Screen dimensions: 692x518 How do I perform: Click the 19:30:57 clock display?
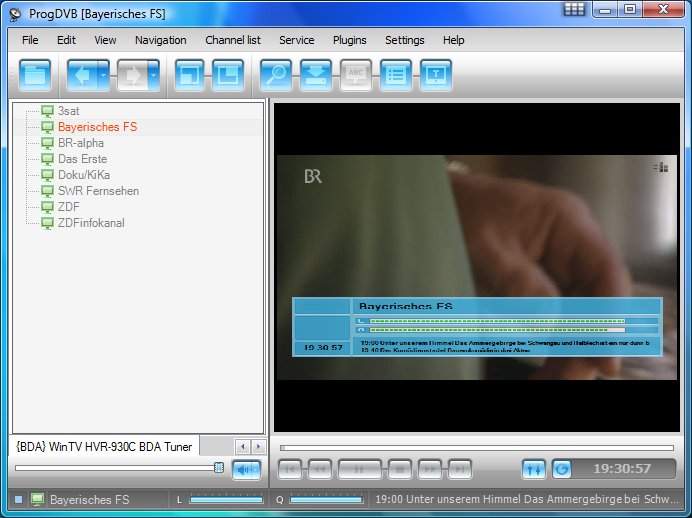(x=622, y=469)
